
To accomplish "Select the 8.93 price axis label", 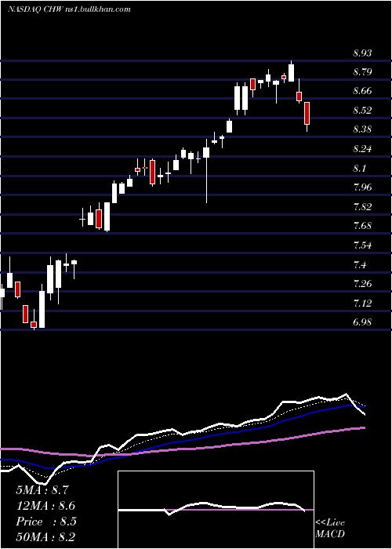I will (x=362, y=53).
